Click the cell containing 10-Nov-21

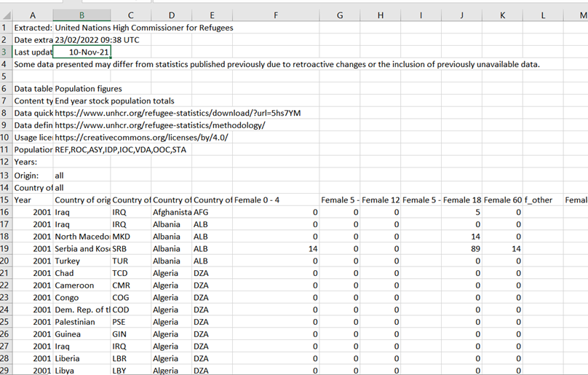82,52
